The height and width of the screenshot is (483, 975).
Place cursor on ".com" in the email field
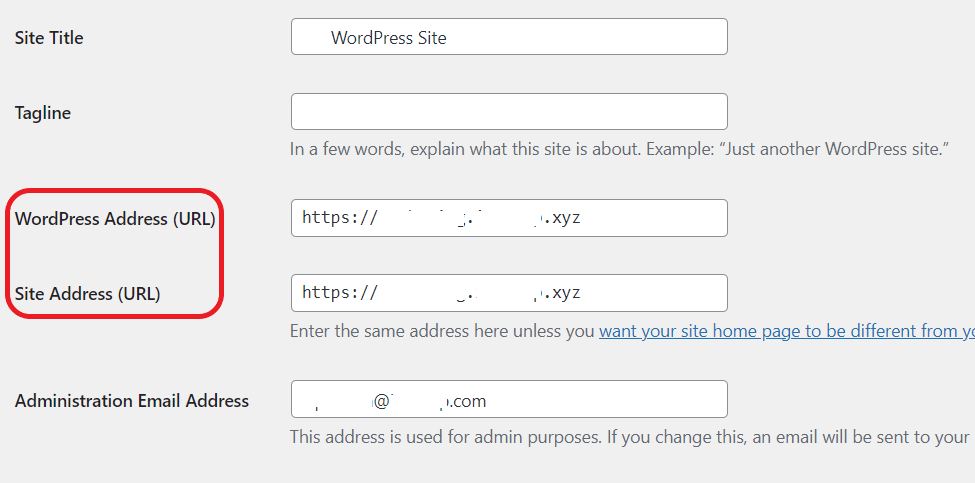tap(468, 402)
